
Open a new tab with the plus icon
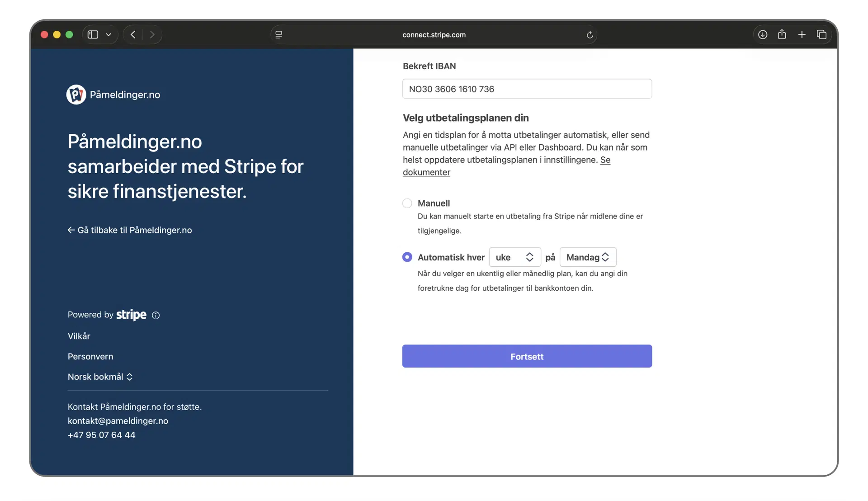click(802, 34)
